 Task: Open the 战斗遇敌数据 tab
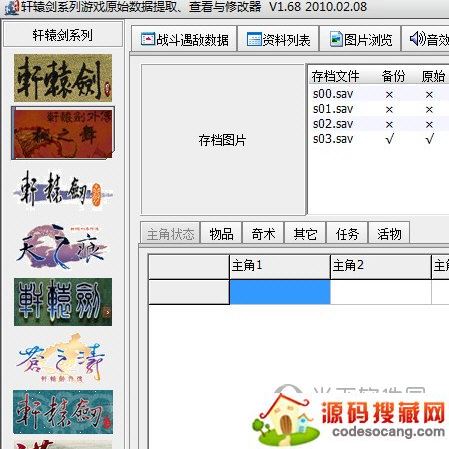click(x=184, y=39)
